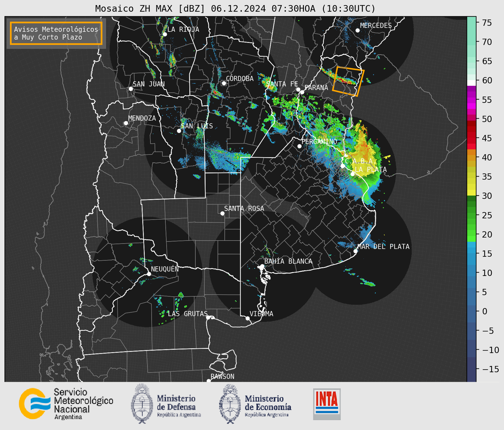Click the CÓRDOBA map label
The height and width of the screenshot is (430, 504).
coord(240,79)
